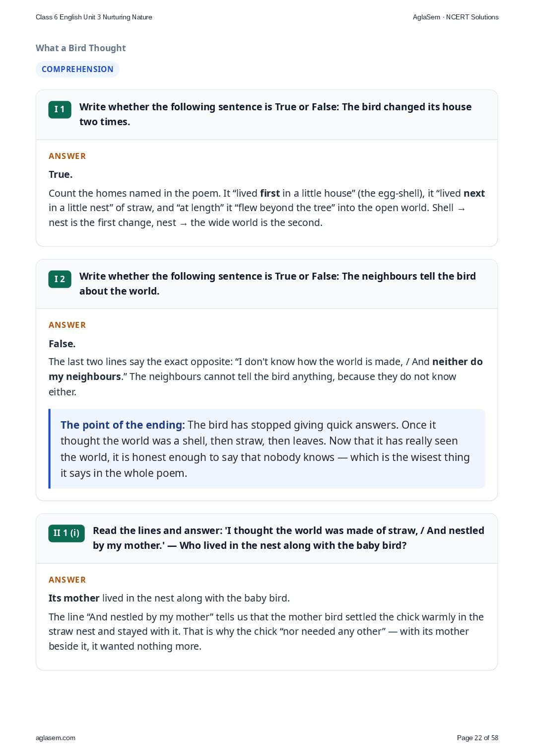Click the first ANSWER label
The height and width of the screenshot is (756, 534).
pos(67,156)
